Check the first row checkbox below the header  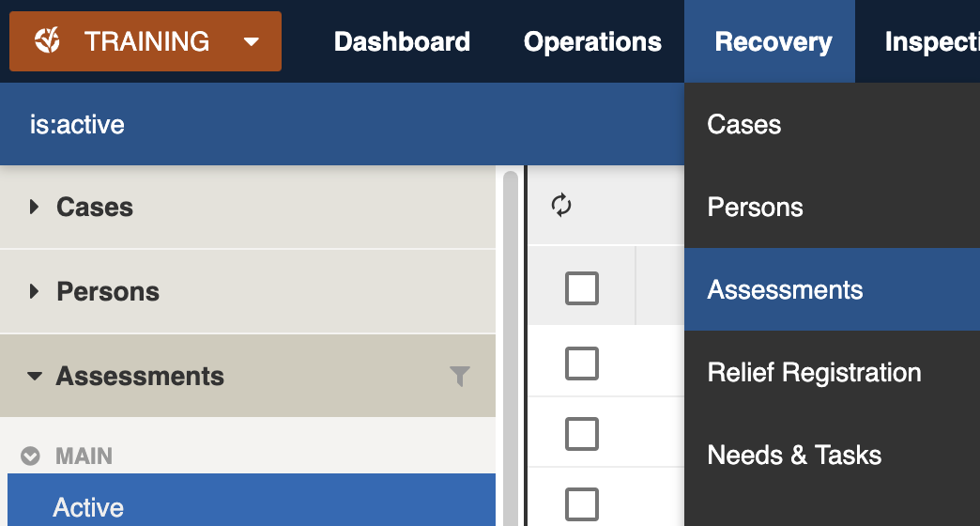pos(582,363)
